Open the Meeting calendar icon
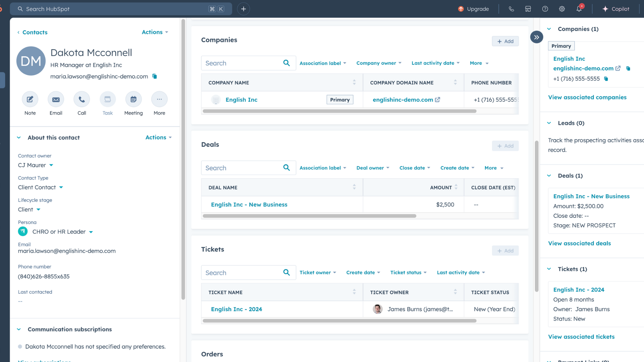 click(x=133, y=100)
